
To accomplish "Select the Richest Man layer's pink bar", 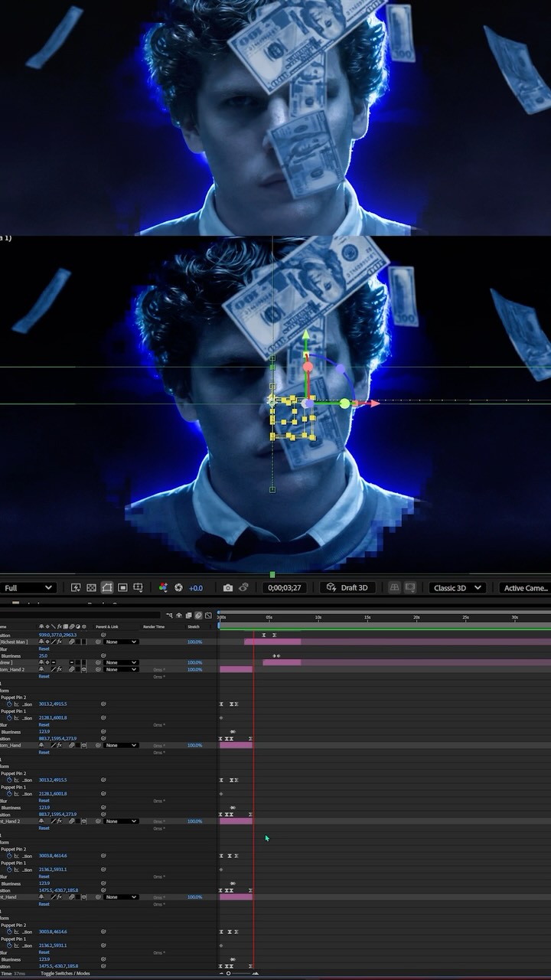I will [272, 642].
